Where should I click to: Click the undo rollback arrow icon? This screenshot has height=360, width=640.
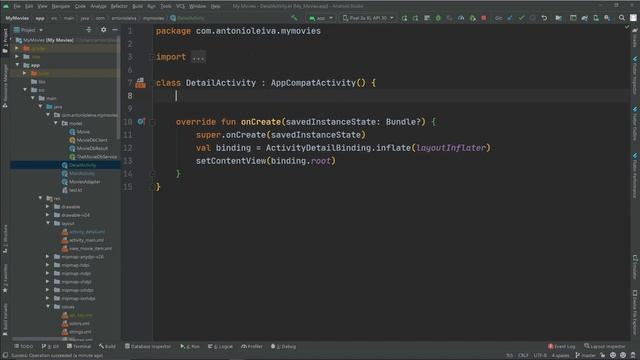pos(544,18)
